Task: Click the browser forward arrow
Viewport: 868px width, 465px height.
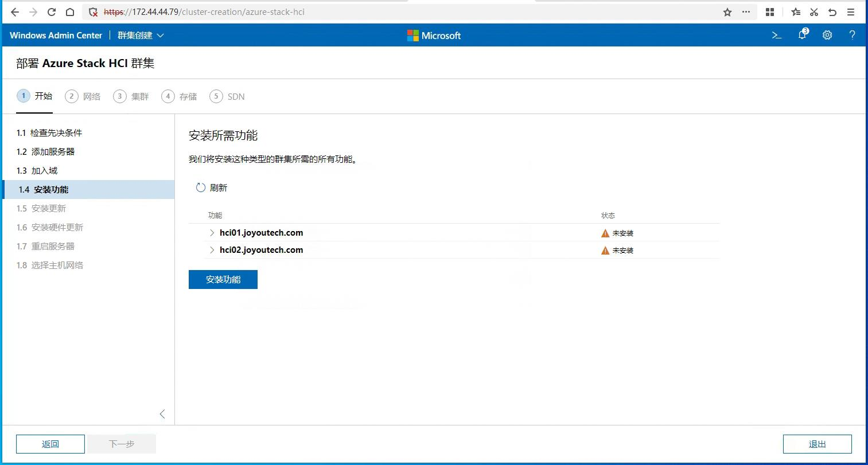Action: tap(33, 12)
